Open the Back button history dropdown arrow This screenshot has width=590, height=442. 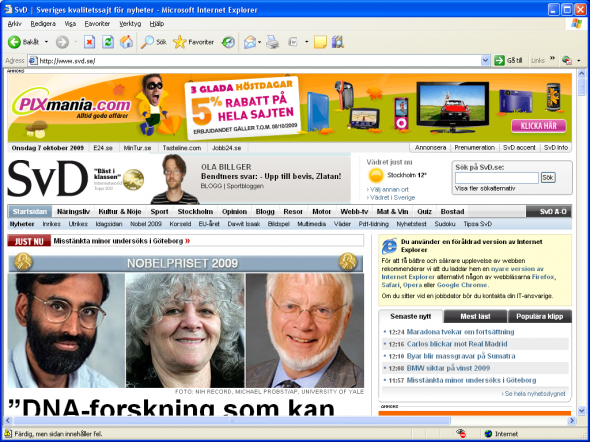click(46, 42)
